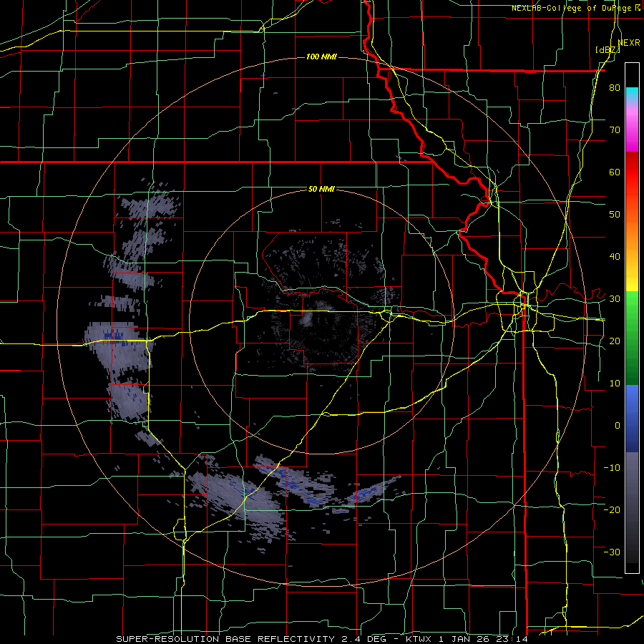Screen dimensions: 644x644
Task: Click the 80 value on the dBZ scale
Action: click(615, 88)
